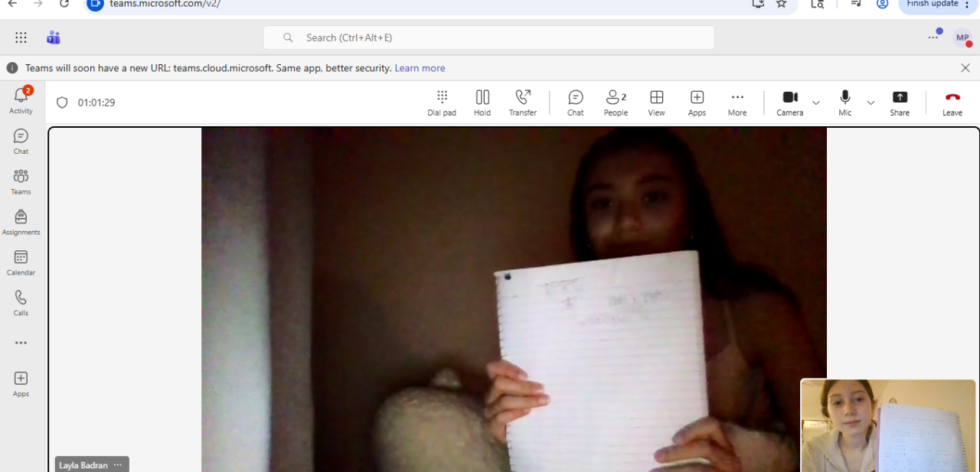Open the MP profile avatar
The image size is (980, 472).
(962, 37)
